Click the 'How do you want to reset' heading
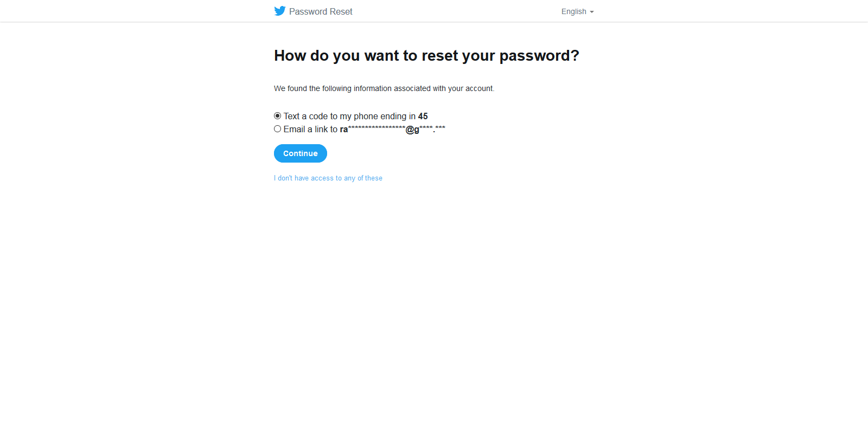The width and height of the screenshot is (868, 426). tap(426, 55)
